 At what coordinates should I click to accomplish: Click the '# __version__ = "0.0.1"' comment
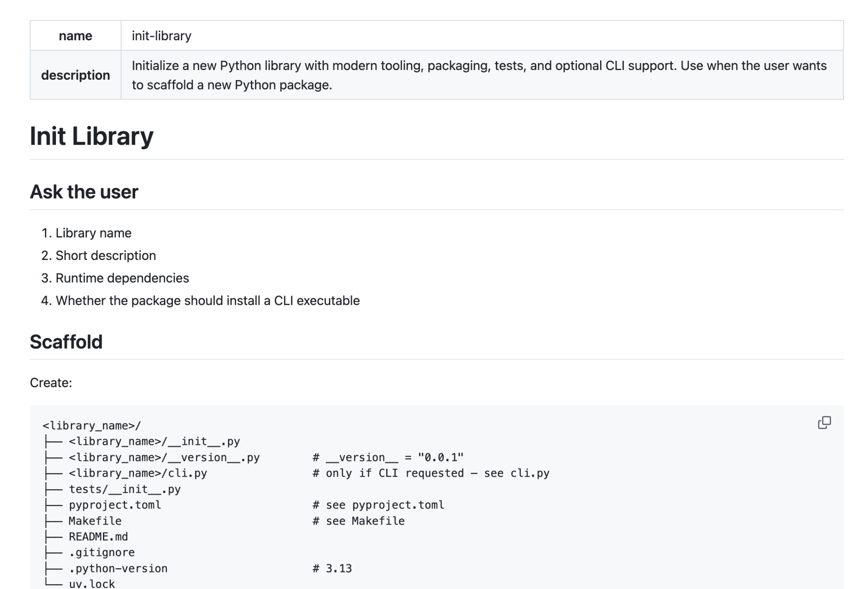[x=388, y=457]
